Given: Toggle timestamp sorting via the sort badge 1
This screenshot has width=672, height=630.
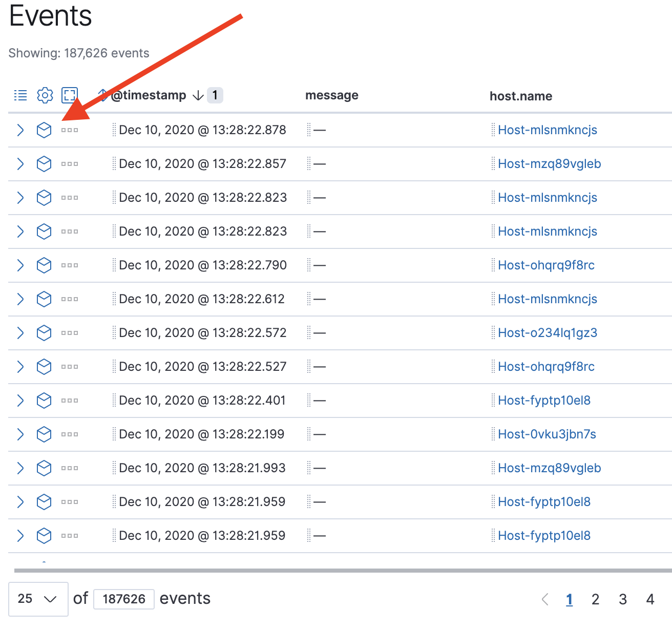Looking at the screenshot, I should pos(215,95).
